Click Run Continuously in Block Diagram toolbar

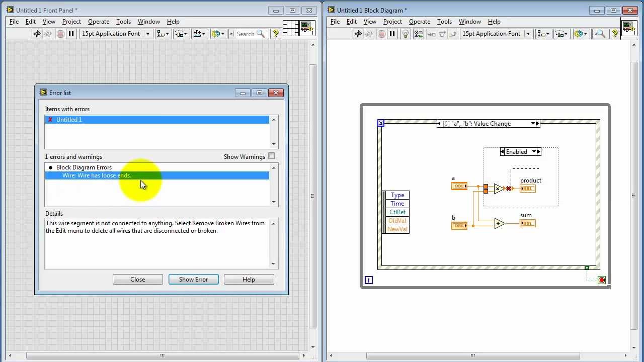tap(369, 34)
